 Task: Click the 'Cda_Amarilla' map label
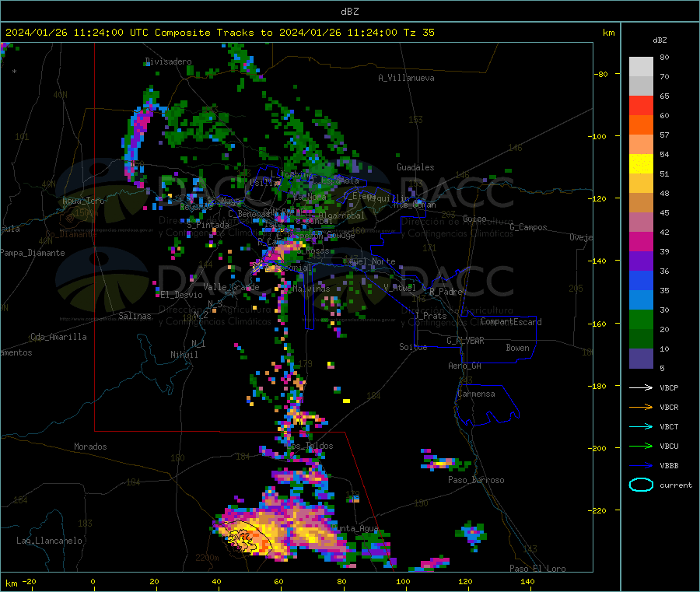(x=58, y=337)
